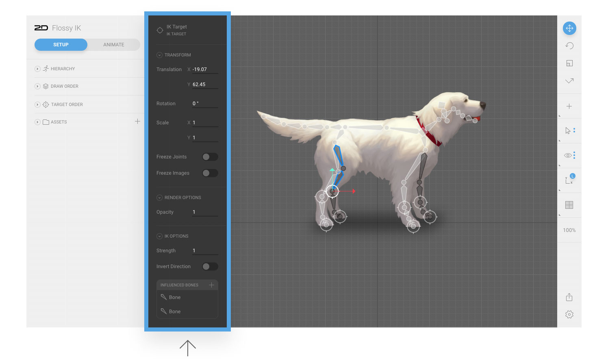
Task: Edit the Scale Y field
Action: pos(205,138)
